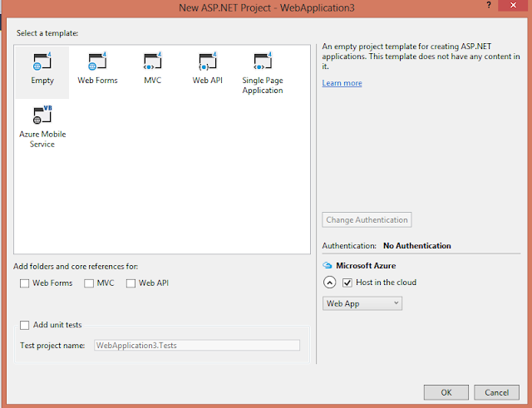Screen dimensions: 532x408
Task: Tick the MVC core references checkbox
Action: 89,283
